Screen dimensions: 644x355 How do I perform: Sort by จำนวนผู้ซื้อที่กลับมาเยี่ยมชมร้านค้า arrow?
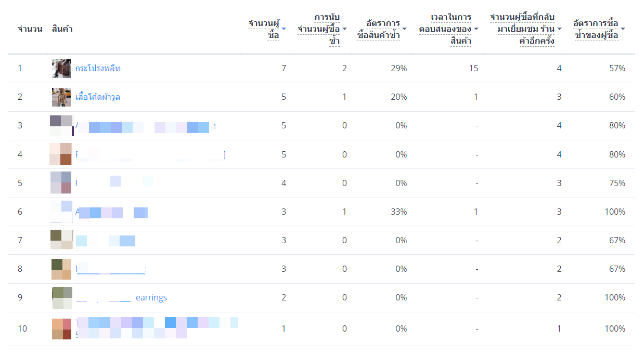(x=559, y=29)
